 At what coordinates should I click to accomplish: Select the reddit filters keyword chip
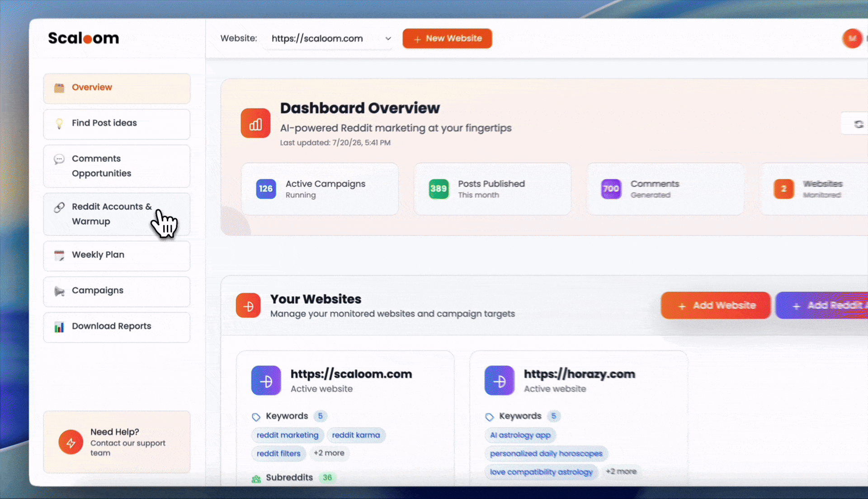(x=278, y=453)
